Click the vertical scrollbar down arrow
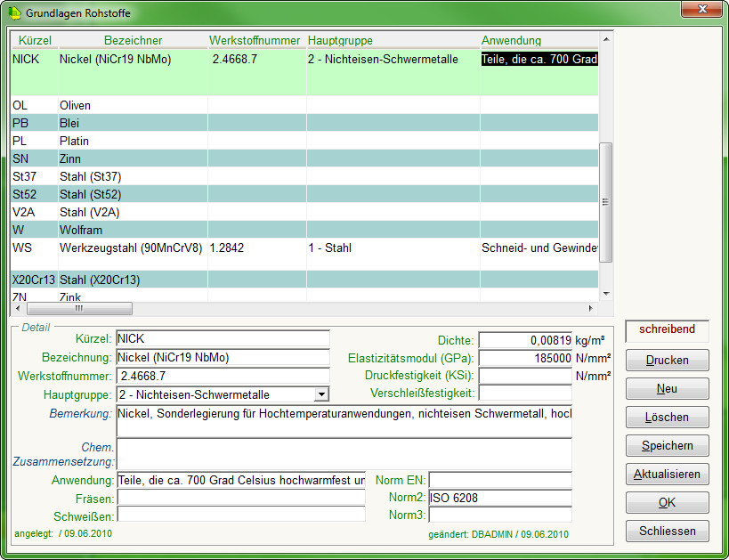 (606, 294)
